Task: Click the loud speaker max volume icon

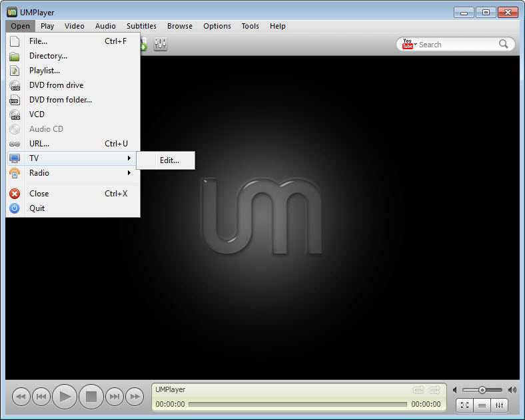Action: point(512,390)
